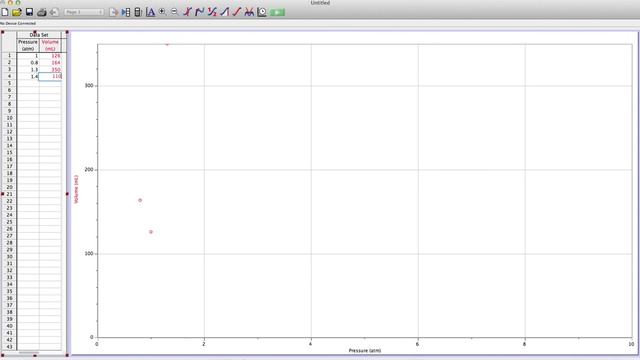This screenshot has height=360, width=640.
Task: Open the LabQuest device icon
Action: pos(138,12)
